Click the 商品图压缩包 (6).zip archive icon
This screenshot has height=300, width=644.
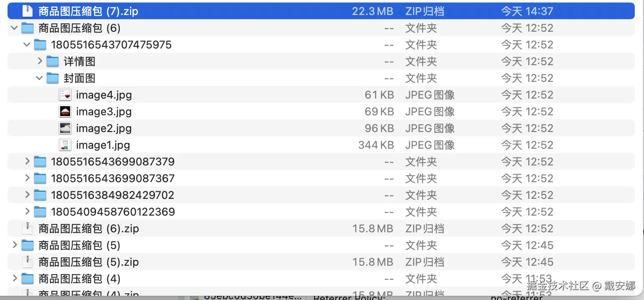click(x=27, y=229)
